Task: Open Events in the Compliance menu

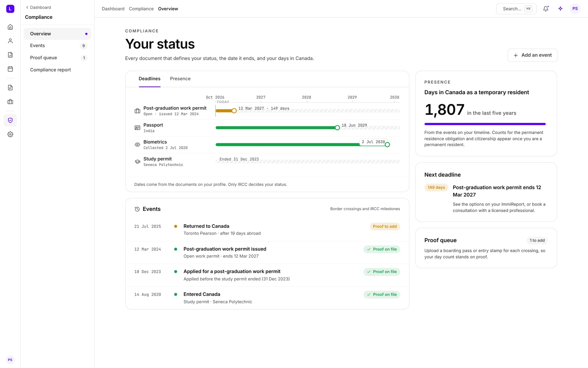Action: (x=57, y=46)
